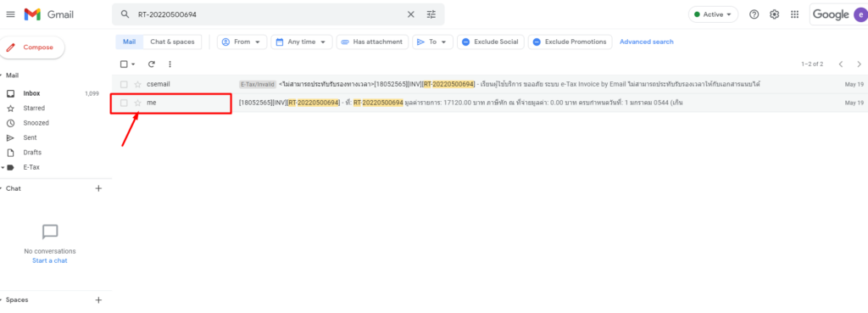Open the More options three-dot menu

click(170, 64)
